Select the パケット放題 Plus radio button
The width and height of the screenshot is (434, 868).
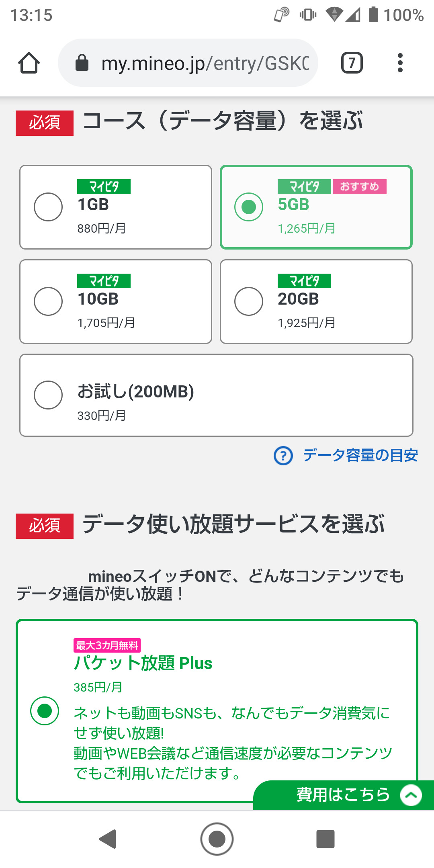pos(45,711)
